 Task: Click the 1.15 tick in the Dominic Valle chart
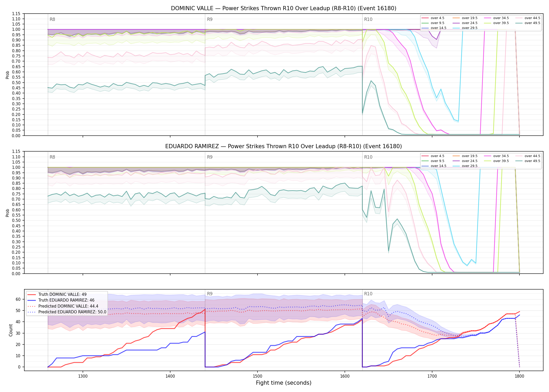click(16, 14)
